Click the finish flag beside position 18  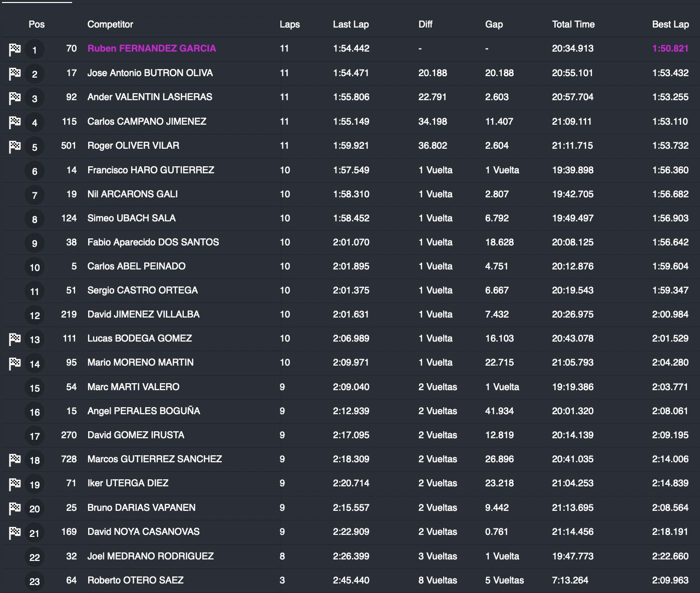(15, 459)
